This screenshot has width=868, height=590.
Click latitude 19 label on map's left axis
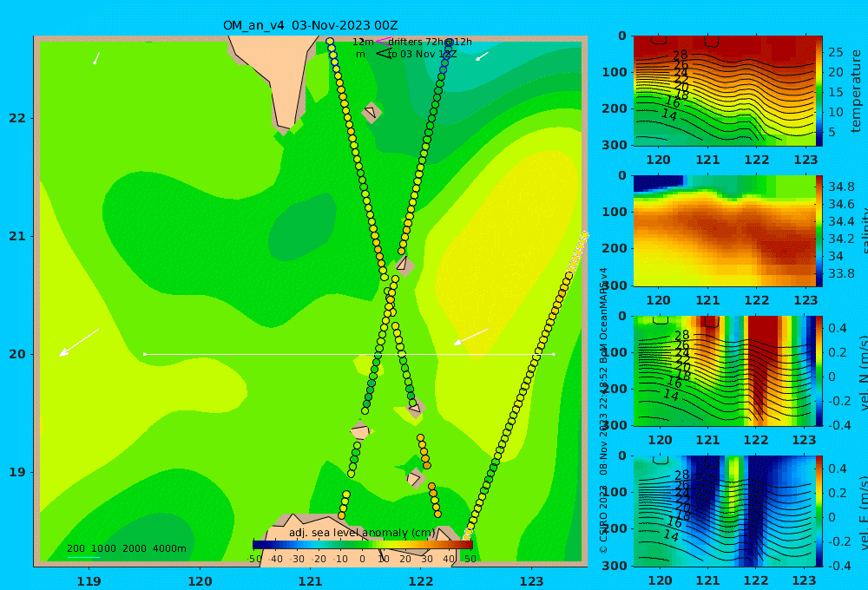[17, 472]
